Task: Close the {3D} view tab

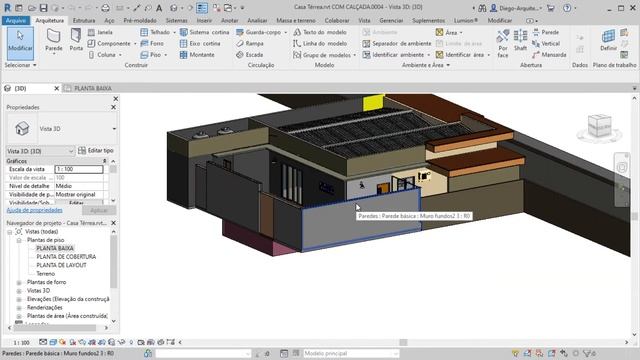Action: [x=57, y=88]
